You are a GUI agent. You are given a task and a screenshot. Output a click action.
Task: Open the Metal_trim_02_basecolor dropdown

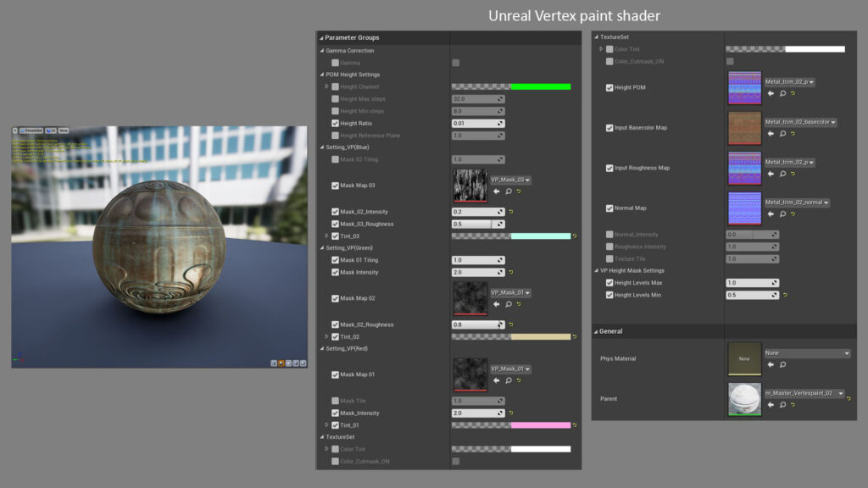(x=800, y=122)
